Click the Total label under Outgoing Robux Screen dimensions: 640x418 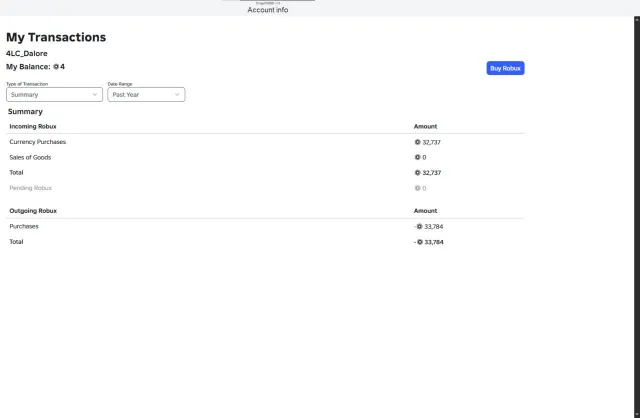16,242
